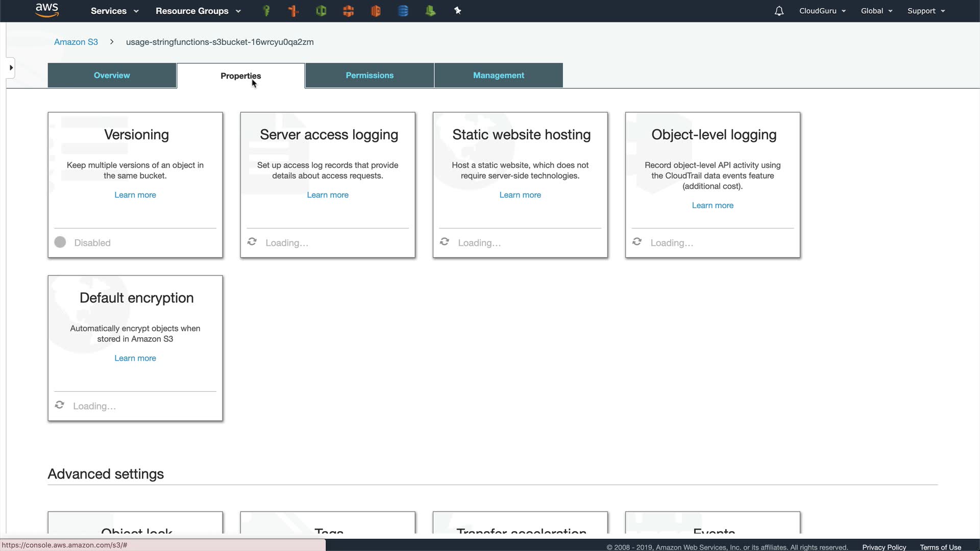Open the Lambda orange shortcut icon
980x551 pixels.
[376, 11]
